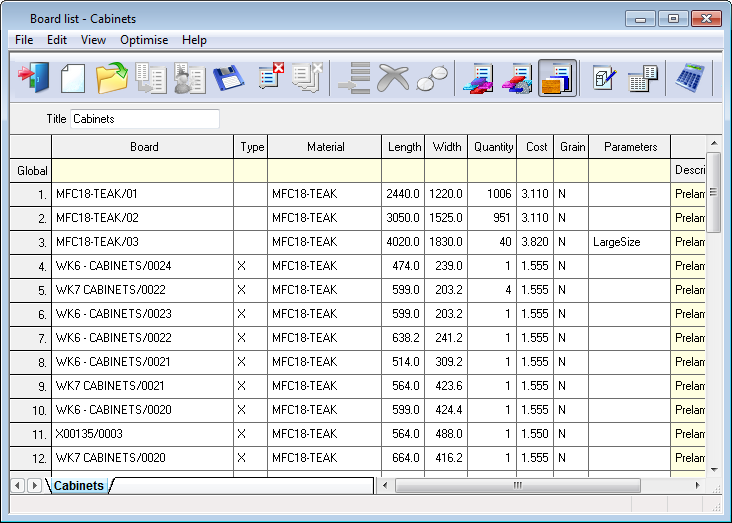Click the vertical scrollbar up arrow
732x523 pixels.
714,143
